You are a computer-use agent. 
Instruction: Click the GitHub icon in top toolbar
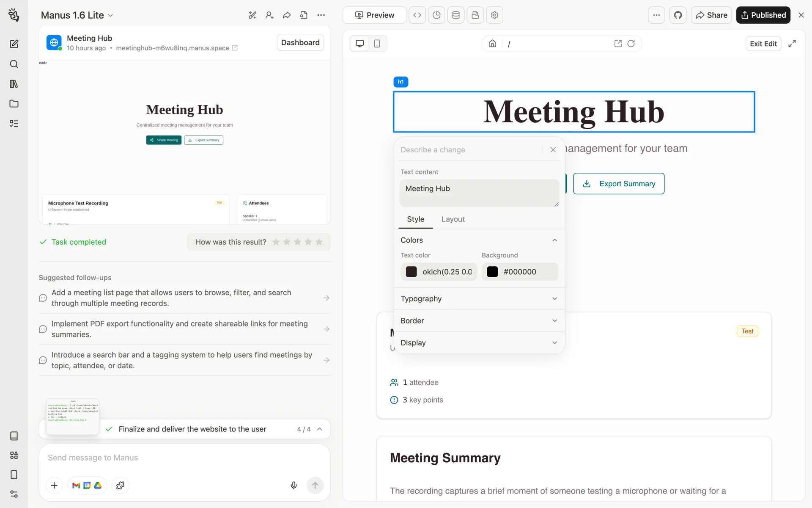click(x=678, y=15)
